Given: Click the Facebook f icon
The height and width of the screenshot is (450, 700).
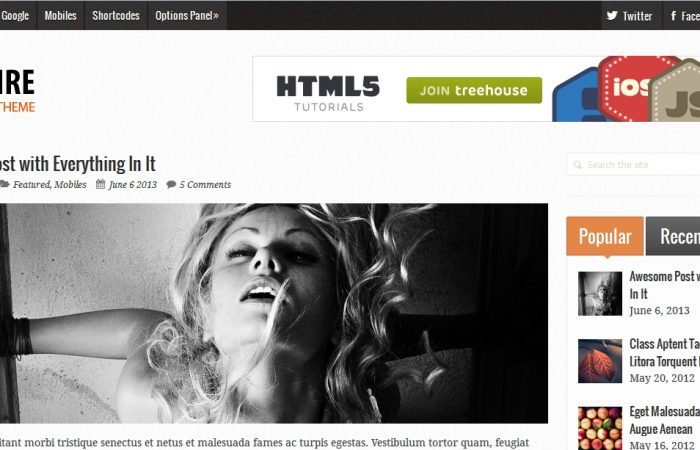Looking at the screenshot, I should pyautogui.click(x=673, y=16).
